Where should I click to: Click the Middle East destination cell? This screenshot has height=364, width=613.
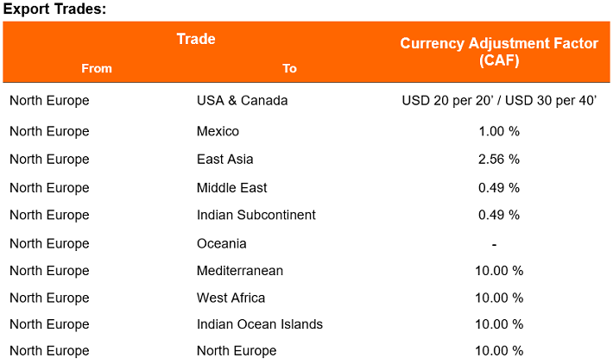click(232, 188)
